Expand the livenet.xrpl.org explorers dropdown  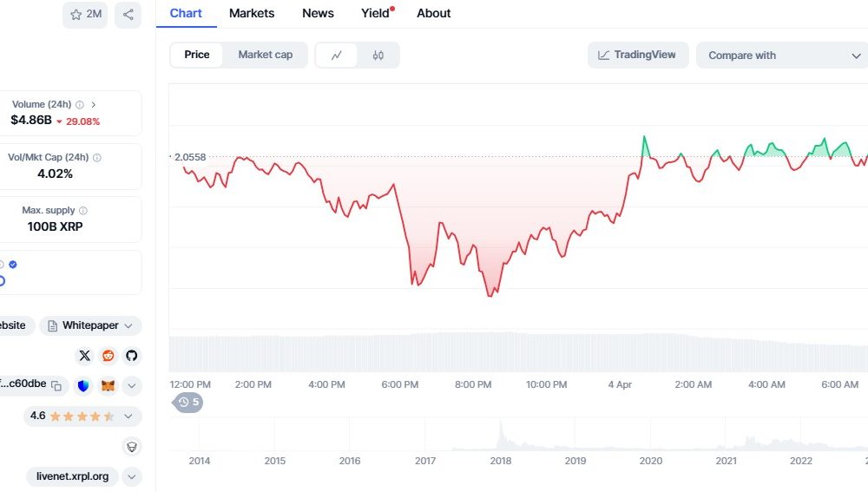(132, 476)
